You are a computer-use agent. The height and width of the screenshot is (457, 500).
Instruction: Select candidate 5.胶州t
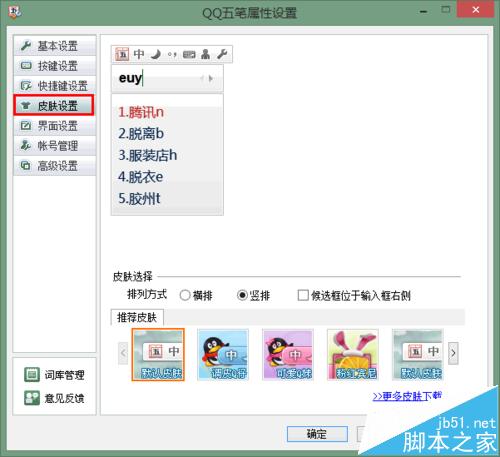point(139,199)
